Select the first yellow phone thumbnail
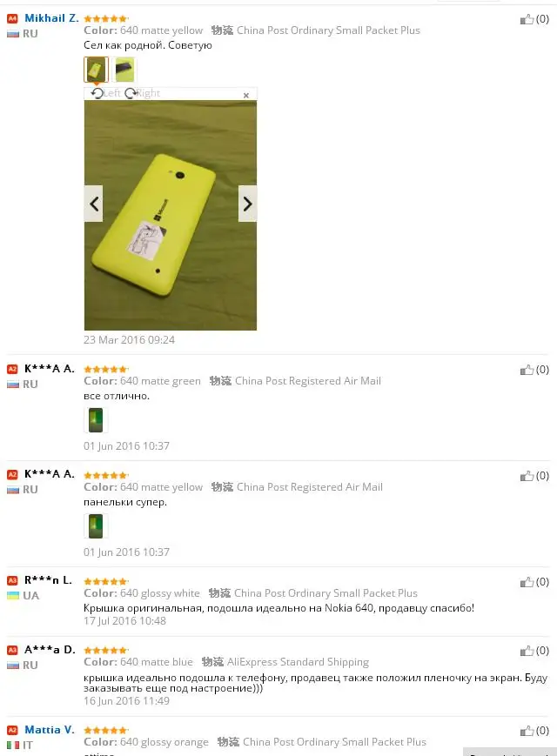This screenshot has width=557, height=756. 96,70
